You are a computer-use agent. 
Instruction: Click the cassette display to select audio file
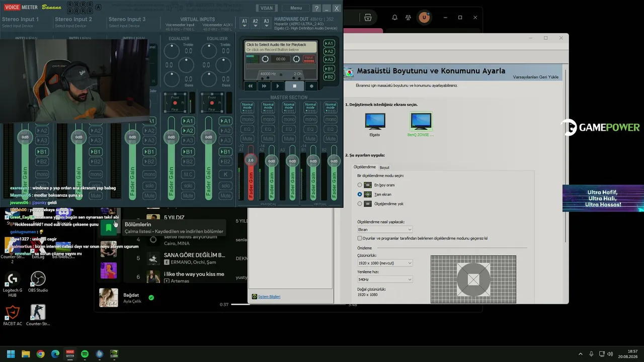point(281,47)
